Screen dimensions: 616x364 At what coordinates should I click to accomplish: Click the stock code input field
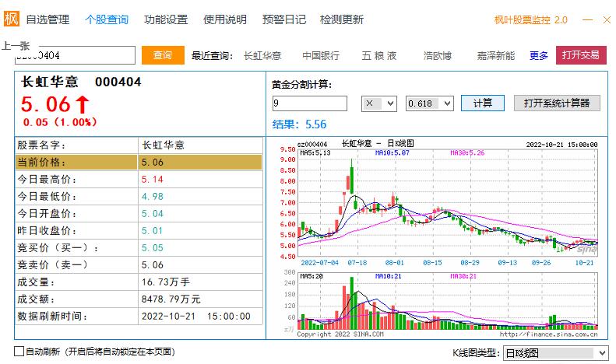(74, 55)
